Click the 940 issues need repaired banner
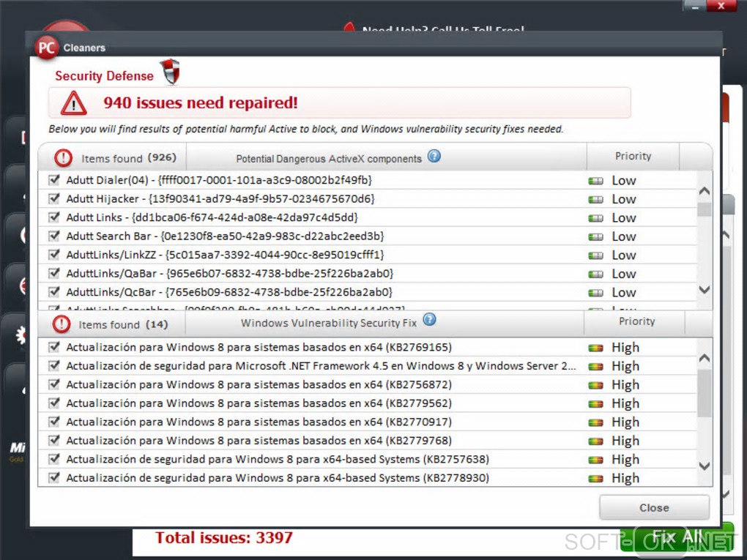This screenshot has height=560, width=747. (339, 102)
